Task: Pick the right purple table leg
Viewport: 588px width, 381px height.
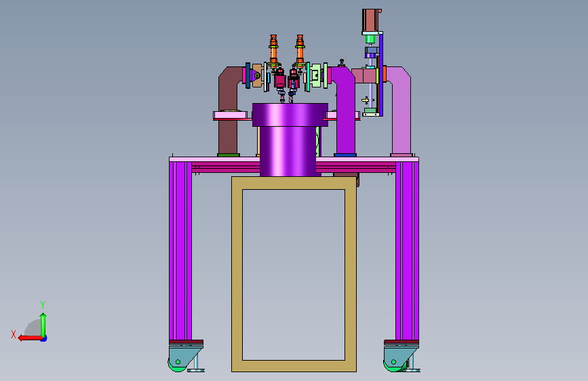Action: click(407, 251)
